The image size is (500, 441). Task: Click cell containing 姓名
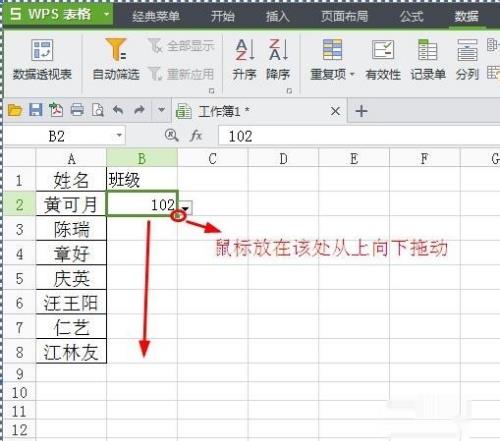[x=71, y=179]
